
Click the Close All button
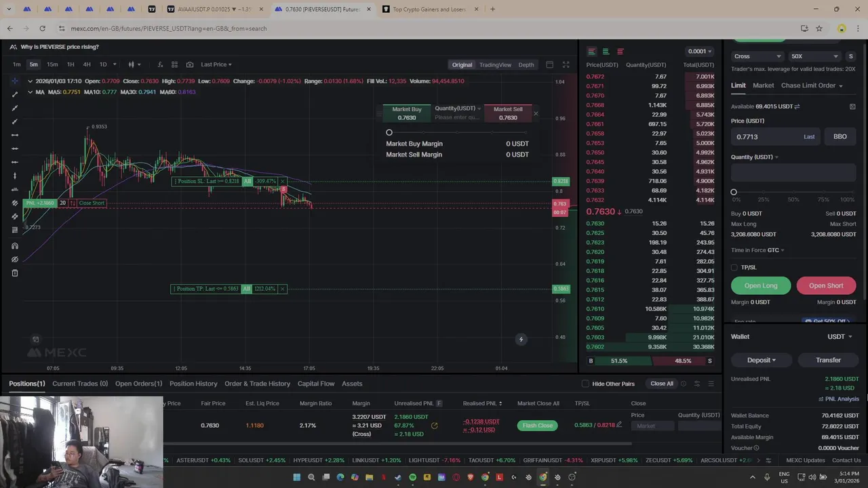click(x=662, y=384)
